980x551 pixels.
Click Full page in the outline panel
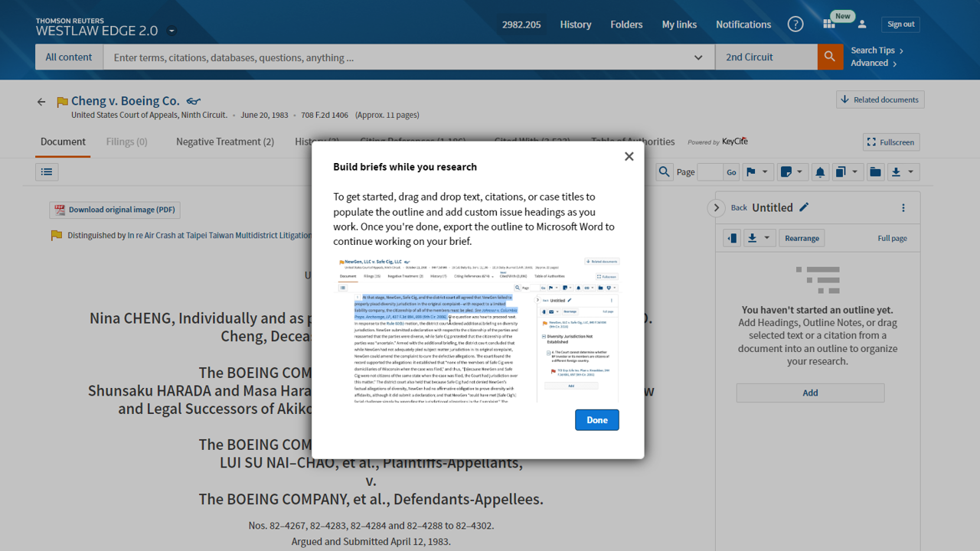point(891,238)
